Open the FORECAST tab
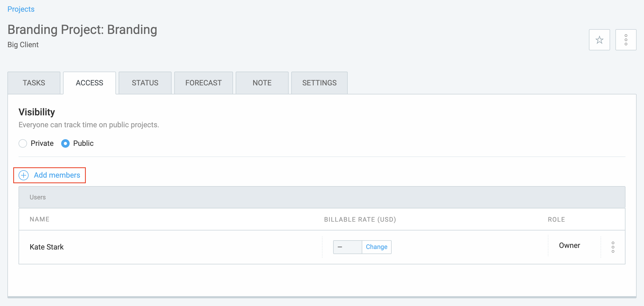Viewport: 644px width, 306px height. (203, 83)
